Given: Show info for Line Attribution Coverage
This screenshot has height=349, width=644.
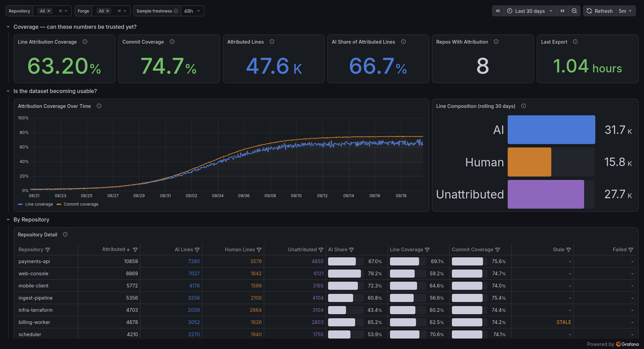Looking at the screenshot, I should (x=85, y=42).
